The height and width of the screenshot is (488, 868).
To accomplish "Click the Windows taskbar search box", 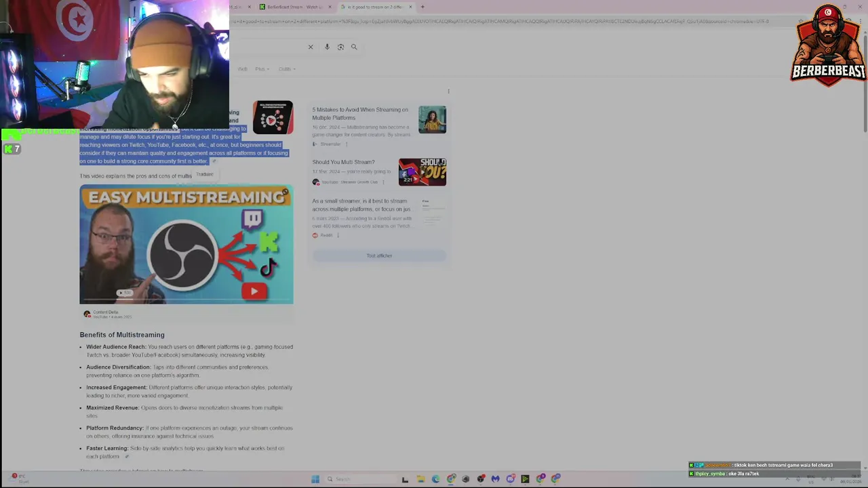I will pos(359,479).
